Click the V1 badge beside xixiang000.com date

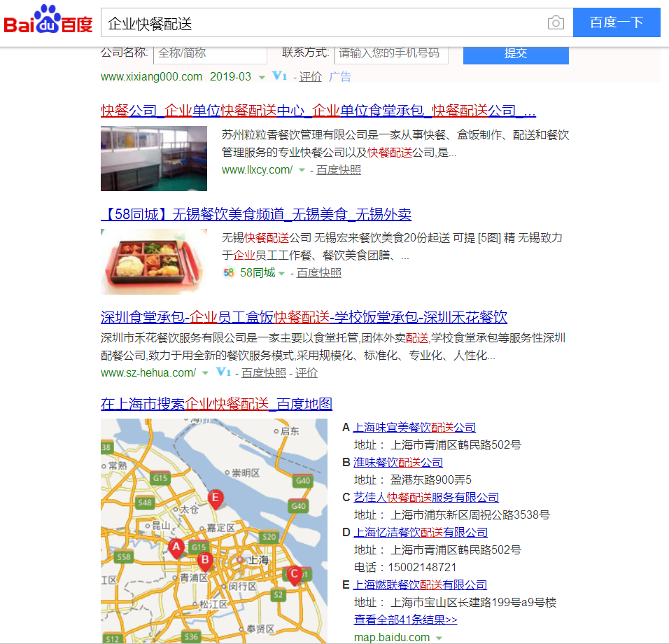[x=279, y=76]
